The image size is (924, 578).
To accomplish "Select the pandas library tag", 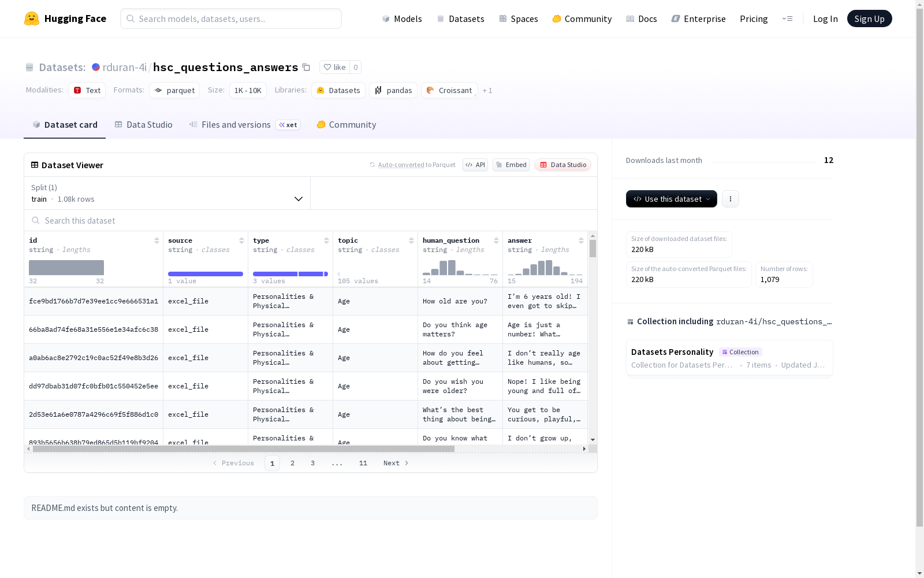I will (x=393, y=90).
